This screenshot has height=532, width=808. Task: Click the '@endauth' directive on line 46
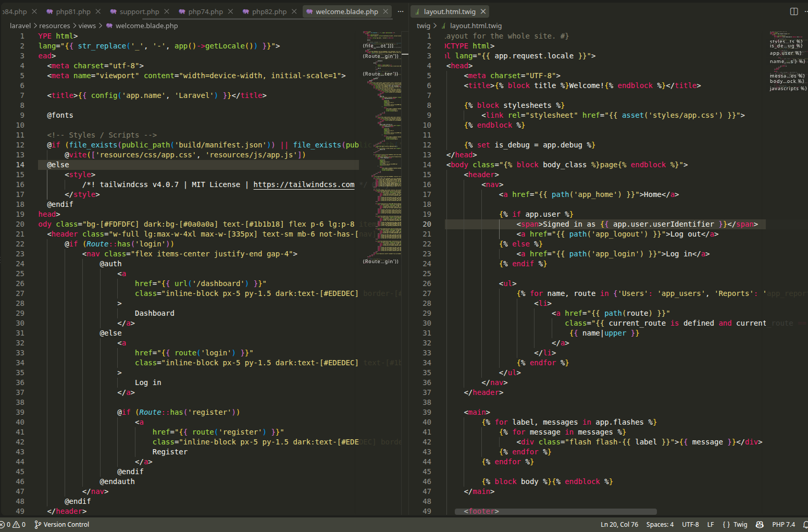[x=117, y=481]
